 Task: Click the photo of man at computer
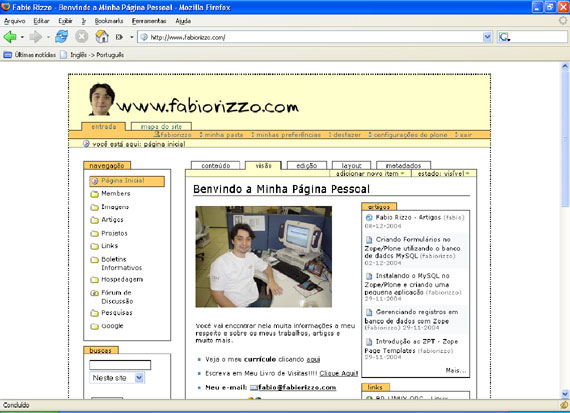coord(264,257)
